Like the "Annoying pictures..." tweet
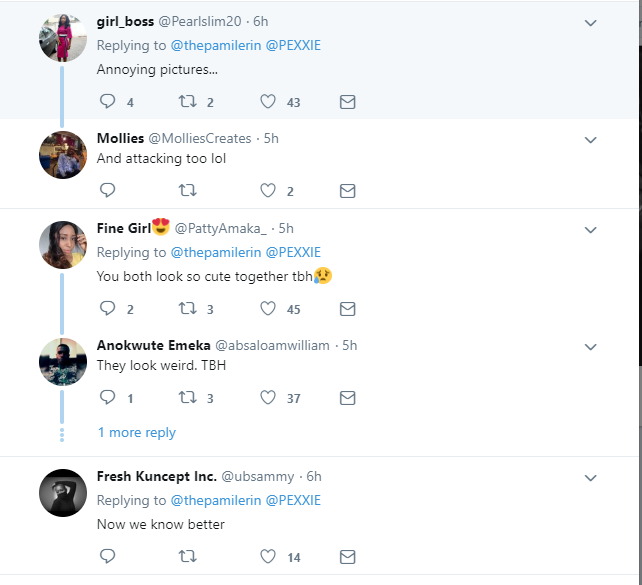The width and height of the screenshot is (642, 585). (x=268, y=102)
